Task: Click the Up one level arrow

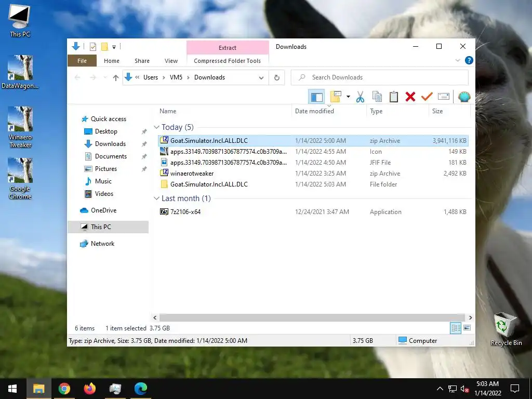Action: [x=116, y=78]
